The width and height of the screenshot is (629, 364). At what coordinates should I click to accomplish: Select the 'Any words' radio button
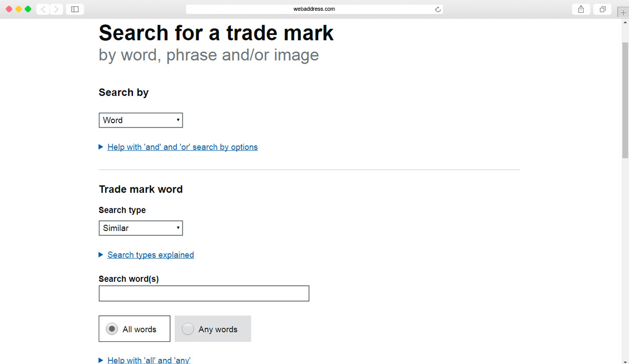click(188, 329)
